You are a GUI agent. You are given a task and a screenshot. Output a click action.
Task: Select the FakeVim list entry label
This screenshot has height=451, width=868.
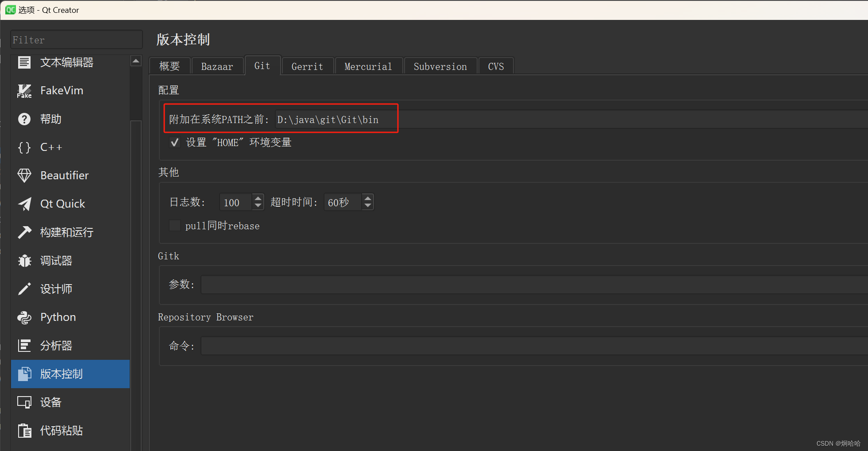62,91
